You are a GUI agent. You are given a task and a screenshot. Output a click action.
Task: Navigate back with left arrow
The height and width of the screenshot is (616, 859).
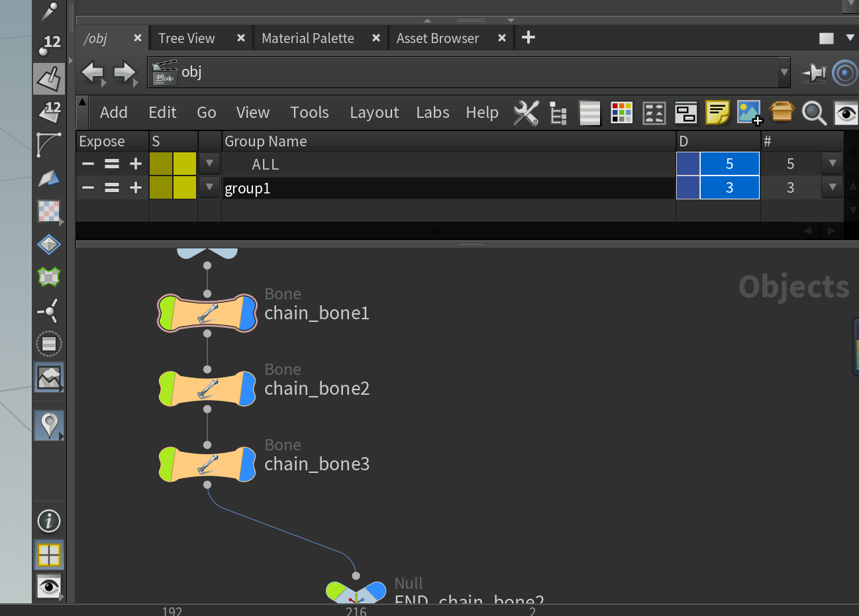(x=93, y=72)
